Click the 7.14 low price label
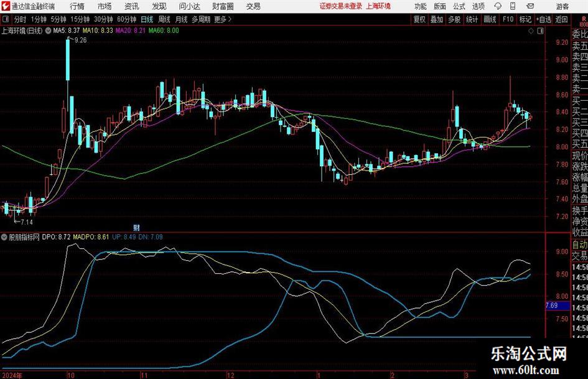The height and width of the screenshot is (379, 588). (27, 222)
